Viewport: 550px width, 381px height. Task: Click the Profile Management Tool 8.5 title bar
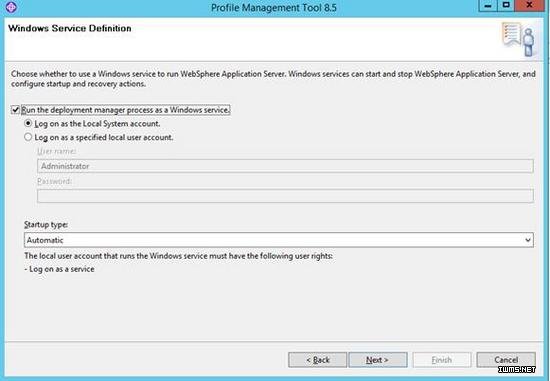pos(274,7)
